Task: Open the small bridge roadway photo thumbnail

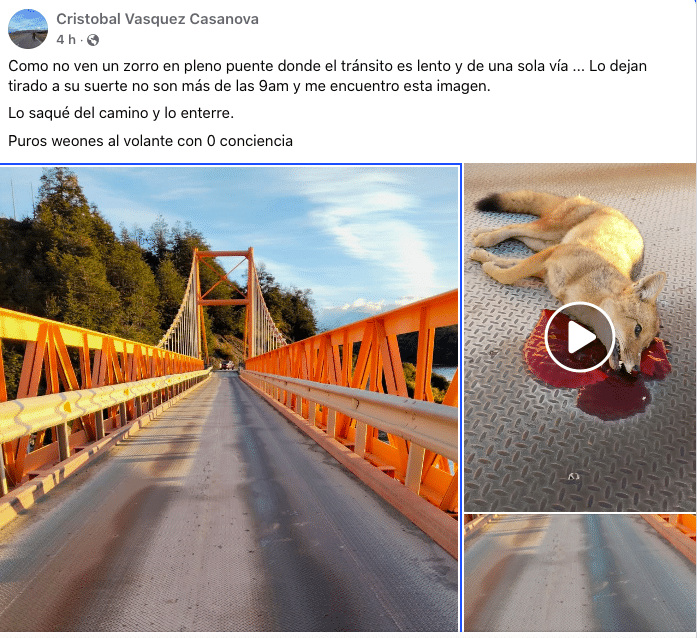Action: (580, 573)
